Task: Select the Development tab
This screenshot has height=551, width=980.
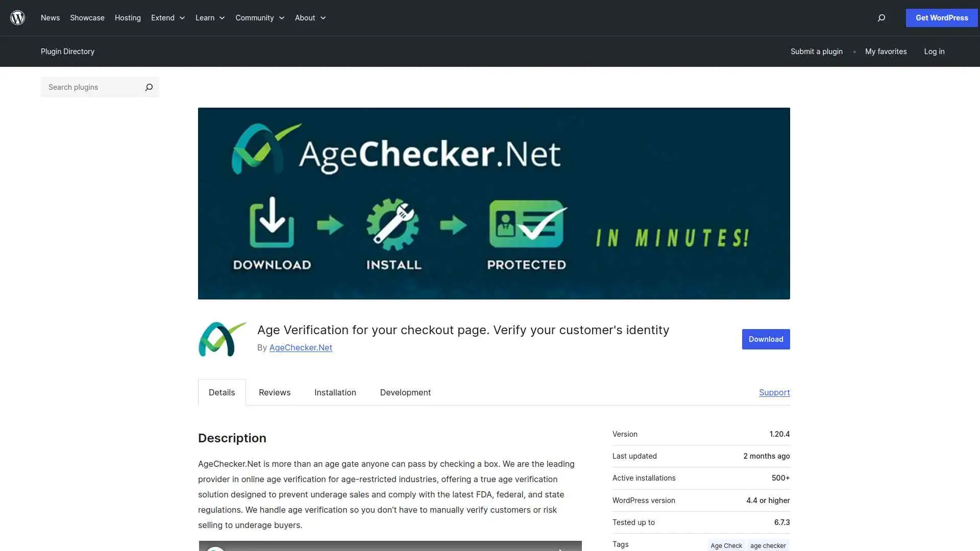Action: click(x=405, y=392)
